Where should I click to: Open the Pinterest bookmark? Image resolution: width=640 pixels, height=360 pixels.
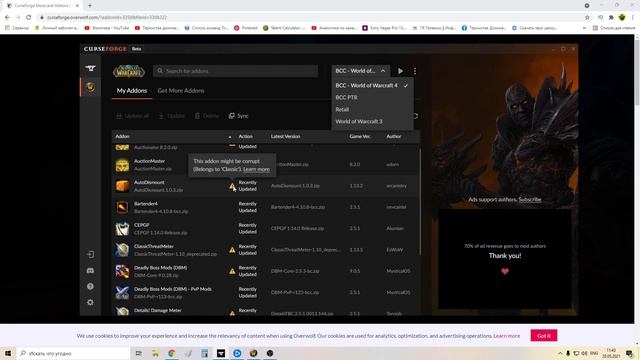point(246,28)
